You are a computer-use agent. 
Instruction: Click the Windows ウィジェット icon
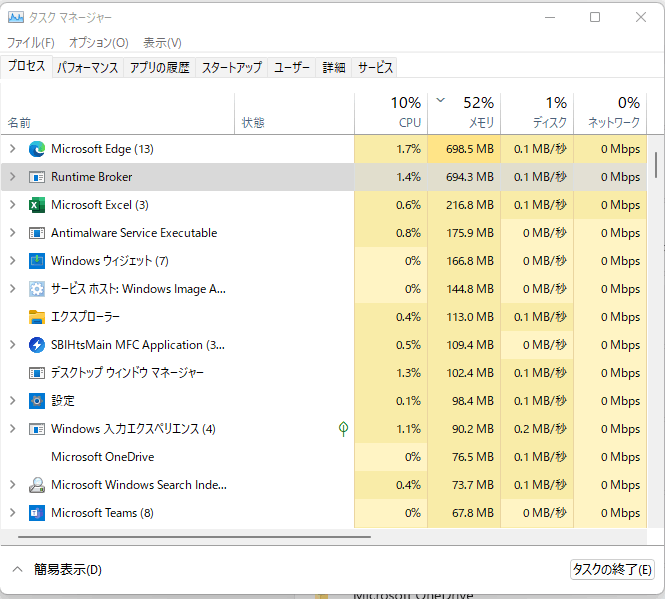click(37, 261)
